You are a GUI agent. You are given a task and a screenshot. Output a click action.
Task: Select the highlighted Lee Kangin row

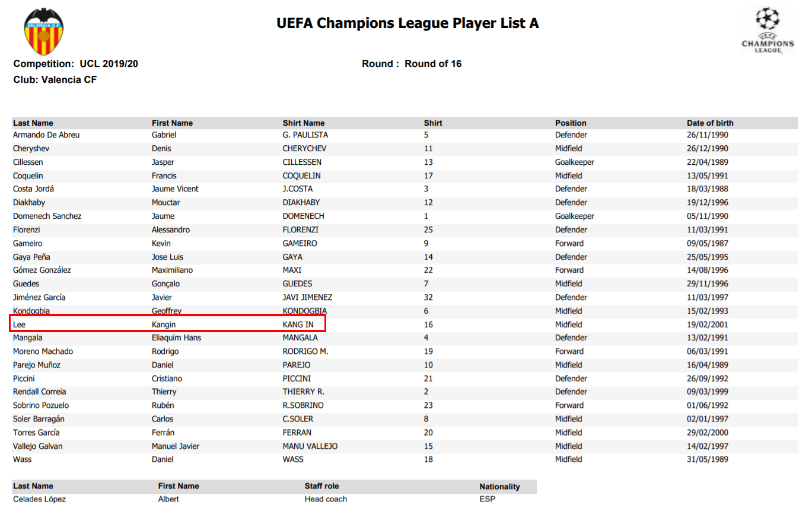168,324
